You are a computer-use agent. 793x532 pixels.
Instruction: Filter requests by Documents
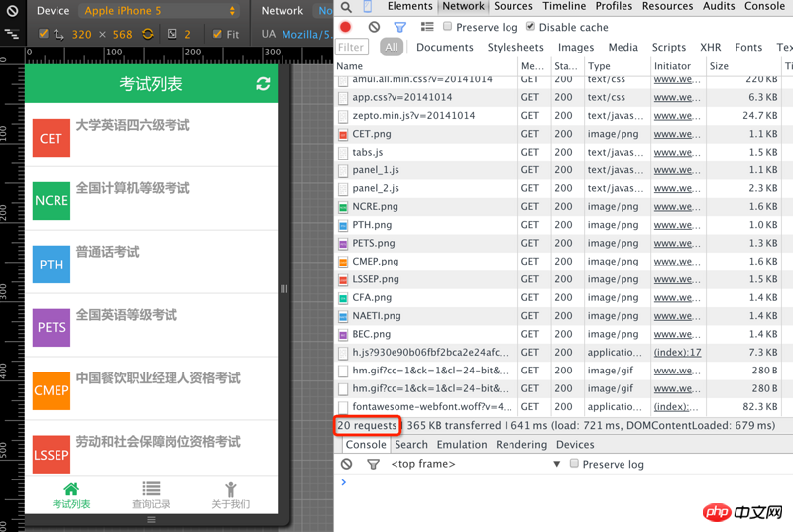point(445,47)
